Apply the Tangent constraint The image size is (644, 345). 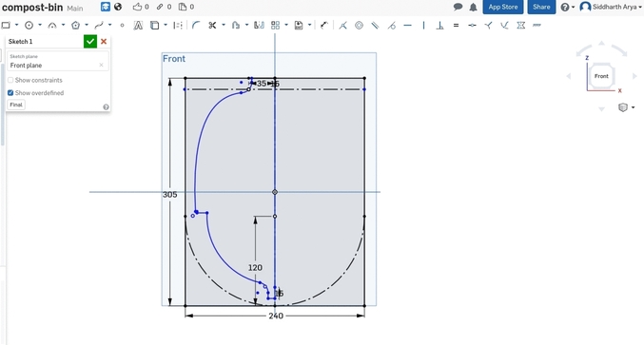pyautogui.click(x=391, y=26)
